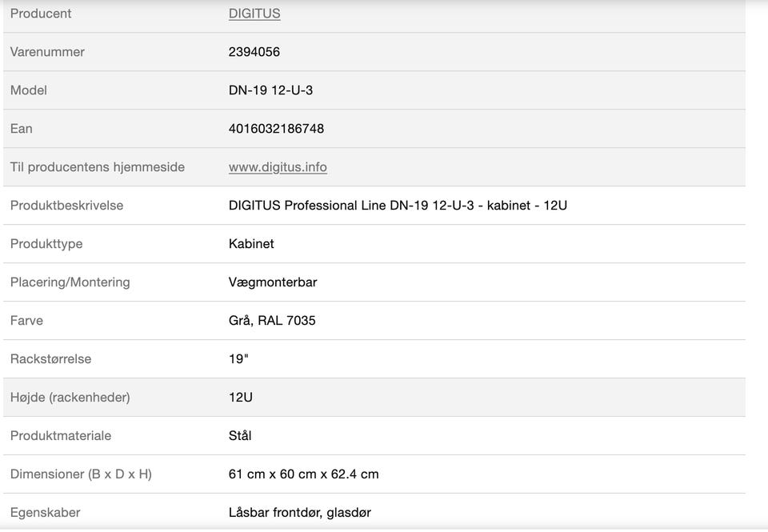The image size is (768, 532).
Task: Click the Egenskaber row label
Action: (46, 513)
